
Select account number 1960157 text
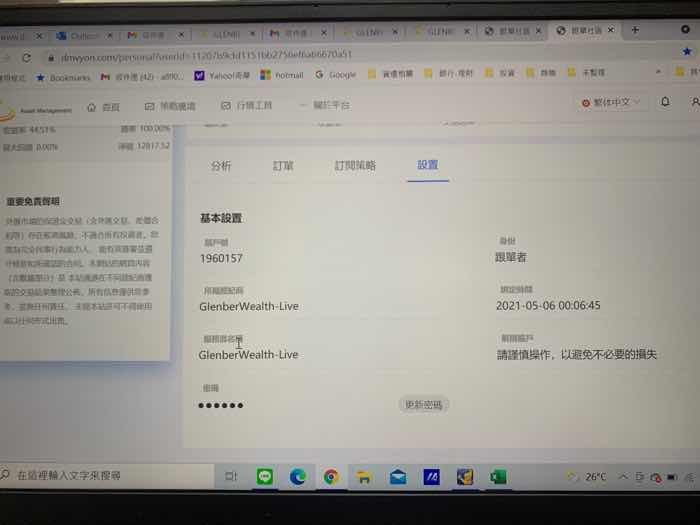221,258
